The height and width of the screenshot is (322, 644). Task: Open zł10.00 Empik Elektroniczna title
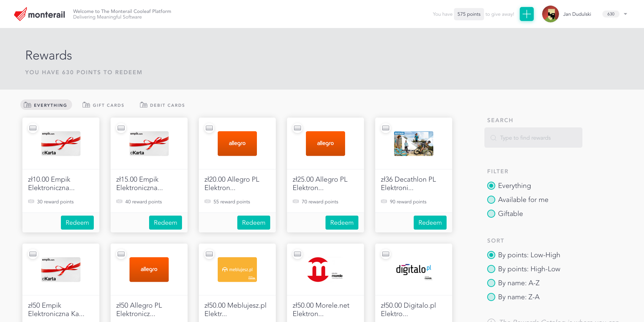coord(51,183)
